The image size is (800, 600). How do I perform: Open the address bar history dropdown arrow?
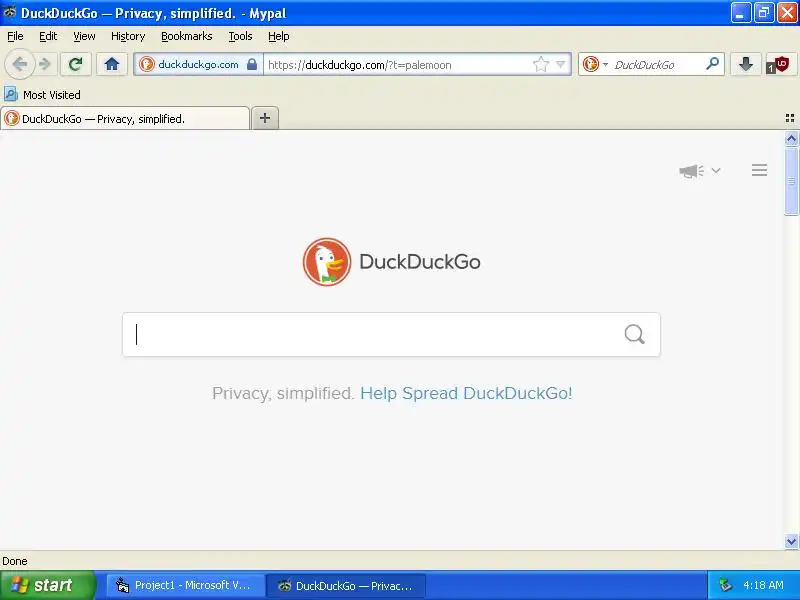coord(561,64)
